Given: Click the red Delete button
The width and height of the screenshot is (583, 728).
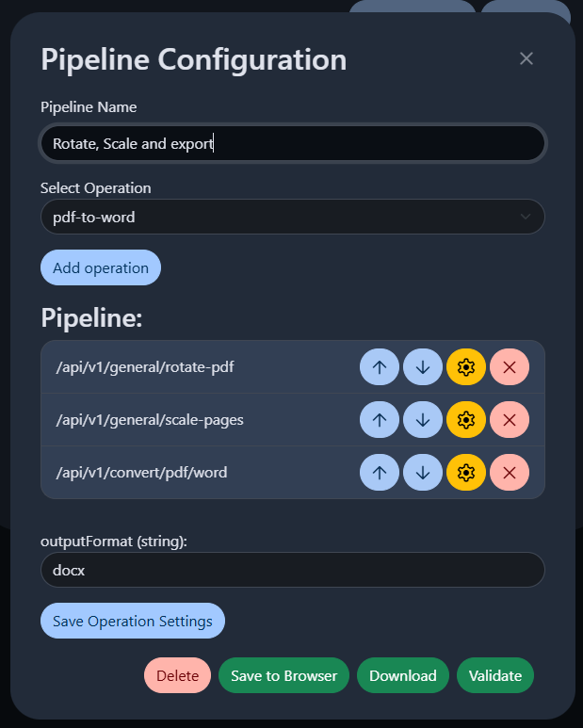Looking at the screenshot, I should (x=177, y=675).
